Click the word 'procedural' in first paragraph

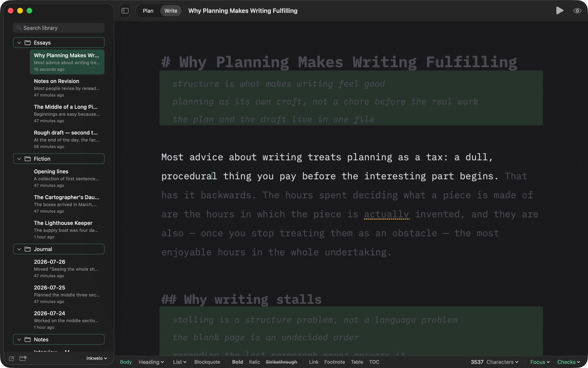189,176
